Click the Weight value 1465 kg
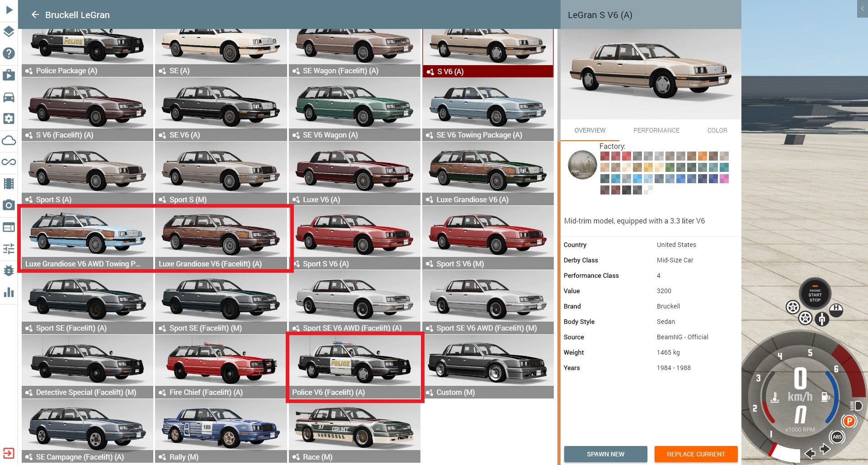The width and height of the screenshot is (868, 465). point(668,352)
